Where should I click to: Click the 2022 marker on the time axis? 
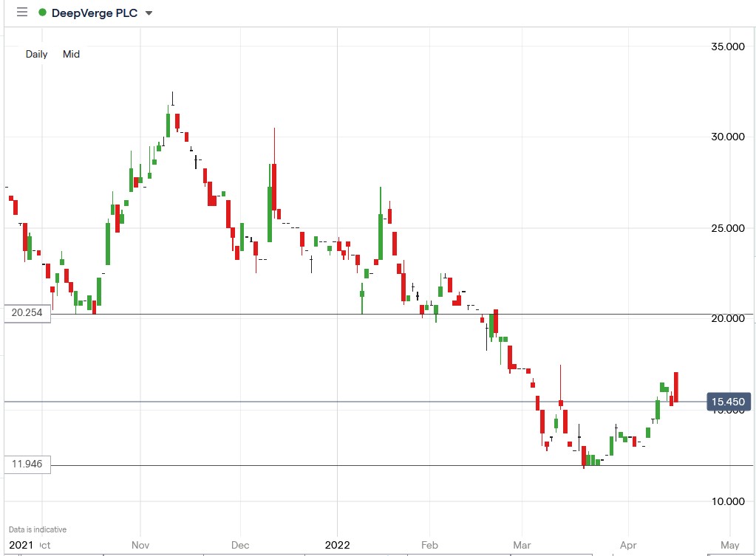point(337,545)
